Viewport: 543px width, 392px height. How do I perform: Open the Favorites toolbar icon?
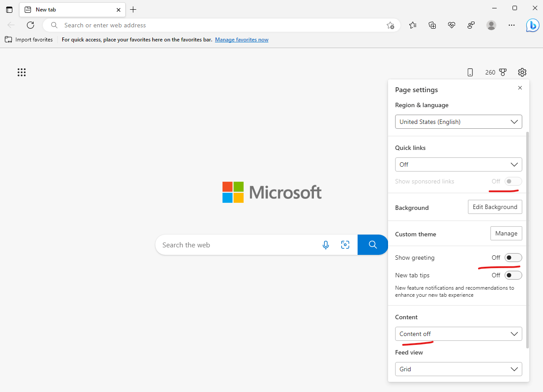click(x=413, y=25)
